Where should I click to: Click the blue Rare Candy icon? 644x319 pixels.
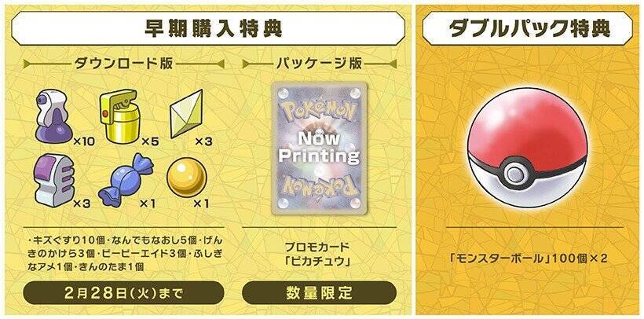(125, 180)
